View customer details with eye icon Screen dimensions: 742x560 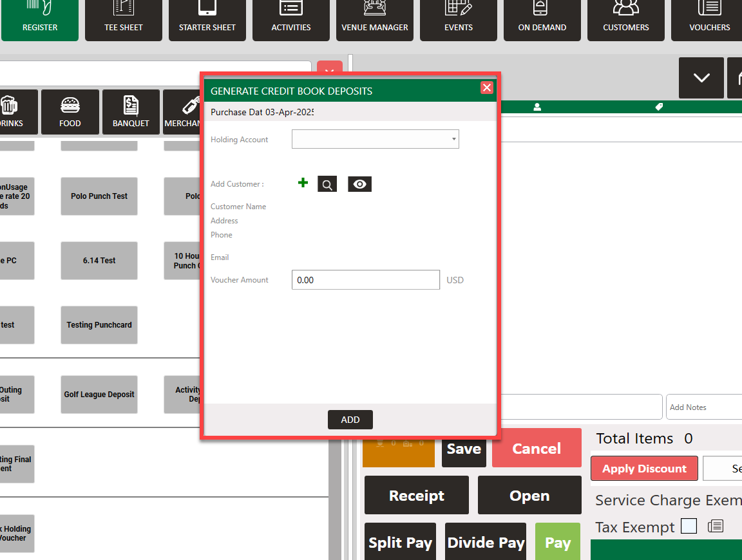pyautogui.click(x=359, y=184)
